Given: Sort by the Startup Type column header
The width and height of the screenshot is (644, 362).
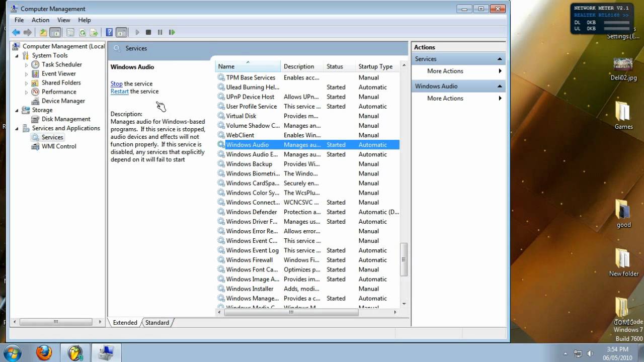Looking at the screenshot, I should (377, 66).
